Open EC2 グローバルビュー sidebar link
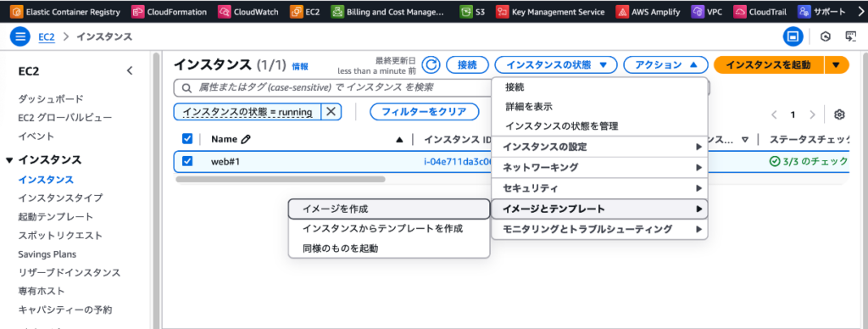 pos(64,117)
